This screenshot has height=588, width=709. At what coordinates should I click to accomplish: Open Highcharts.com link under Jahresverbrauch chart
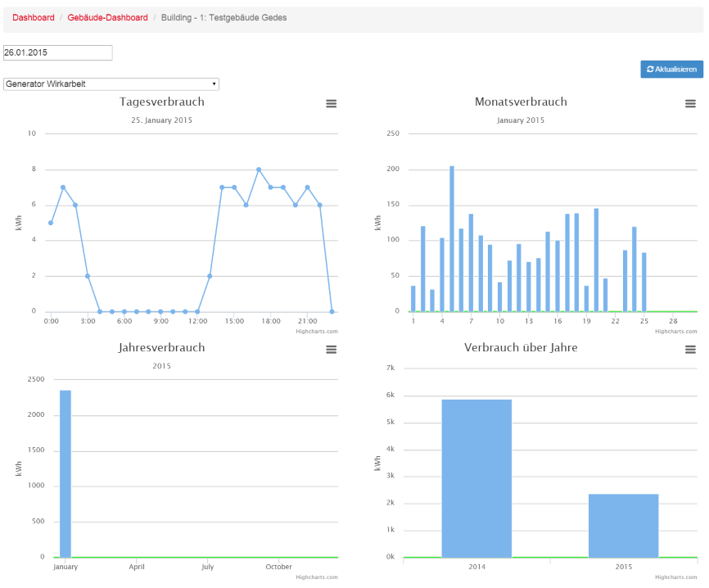[317, 577]
